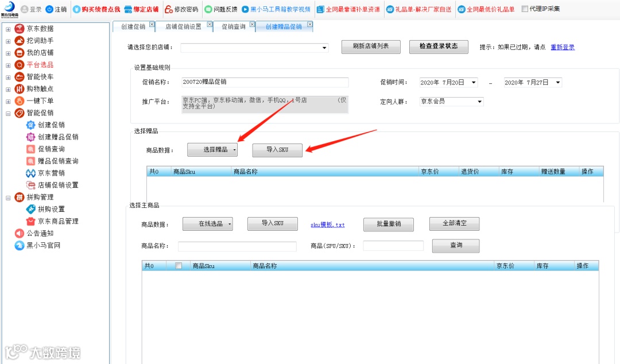
Task: Click the 购物触点 sidebar icon
Action: pos(20,88)
